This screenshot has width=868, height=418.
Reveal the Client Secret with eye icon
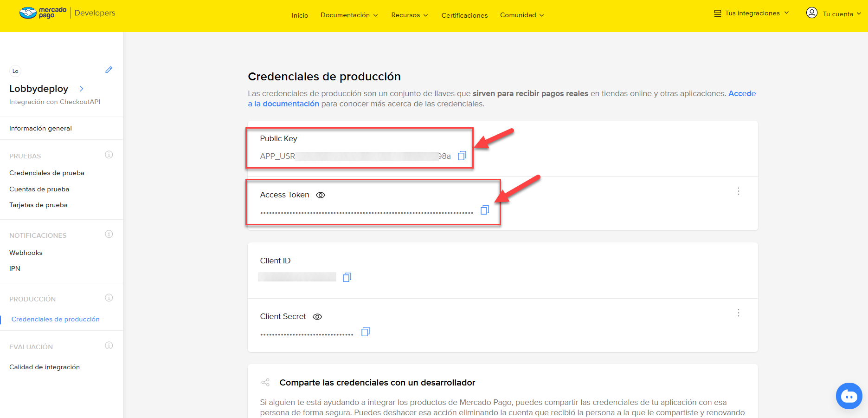click(x=317, y=317)
